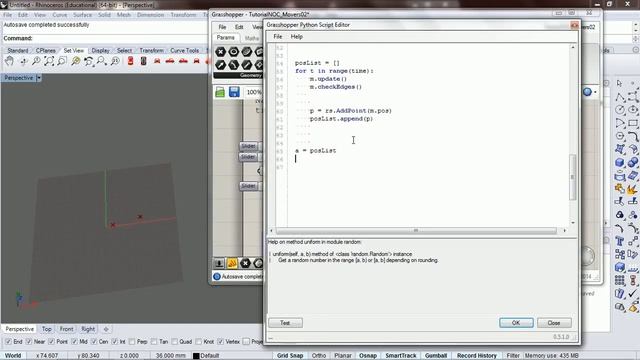The image size is (640, 360).
Task: Click first hexagon X Grasshopper param icon
Action: click(220, 52)
